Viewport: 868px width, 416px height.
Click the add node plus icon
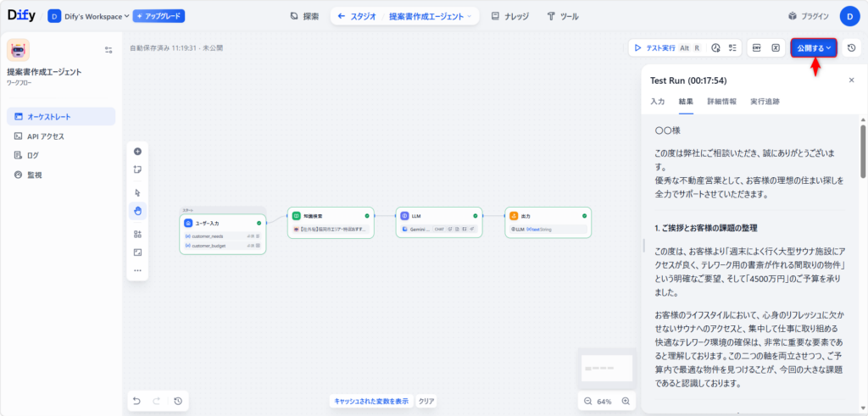point(137,151)
